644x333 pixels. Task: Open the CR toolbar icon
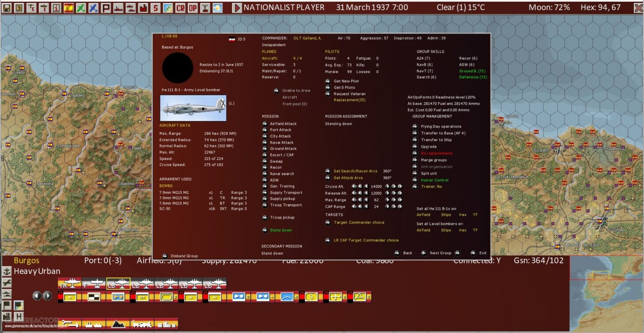tap(180, 8)
